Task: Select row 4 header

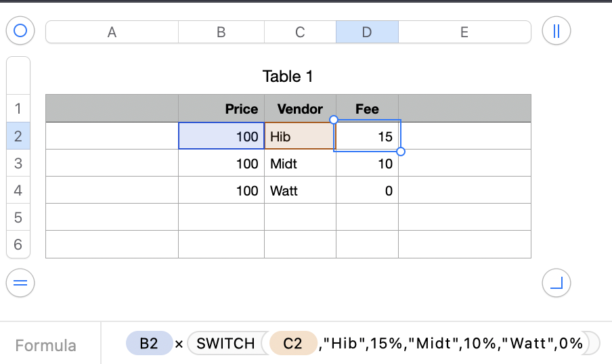Action: tap(18, 191)
